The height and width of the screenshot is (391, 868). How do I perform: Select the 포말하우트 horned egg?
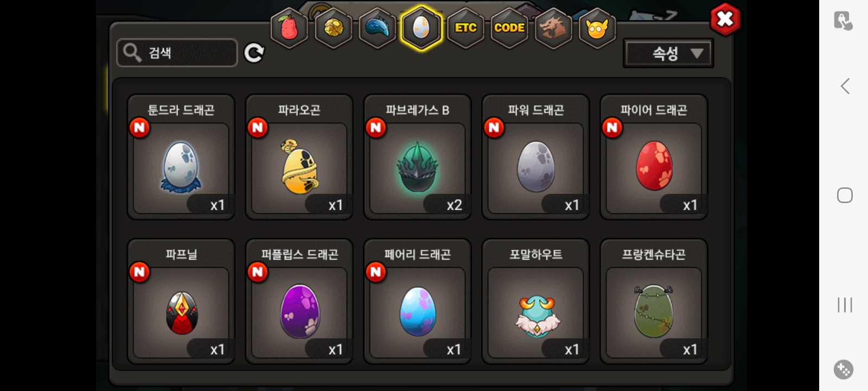click(535, 301)
